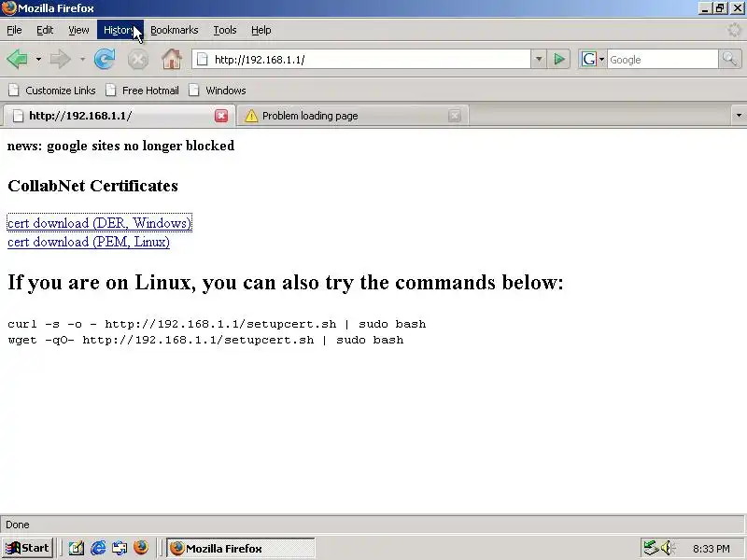Open the Free Hotmail bookmark
Image resolution: width=747 pixels, height=560 pixels.
coord(143,91)
